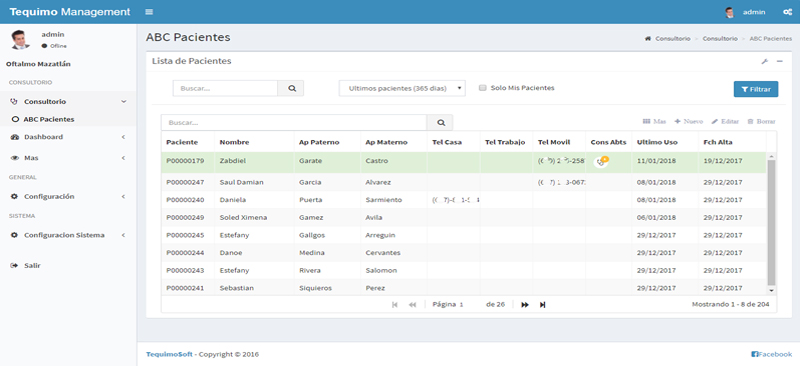Image resolution: width=800 pixels, height=366 pixels.
Task: Collapse Lista de Pacientes panel with minus icon
Action: 779,62
